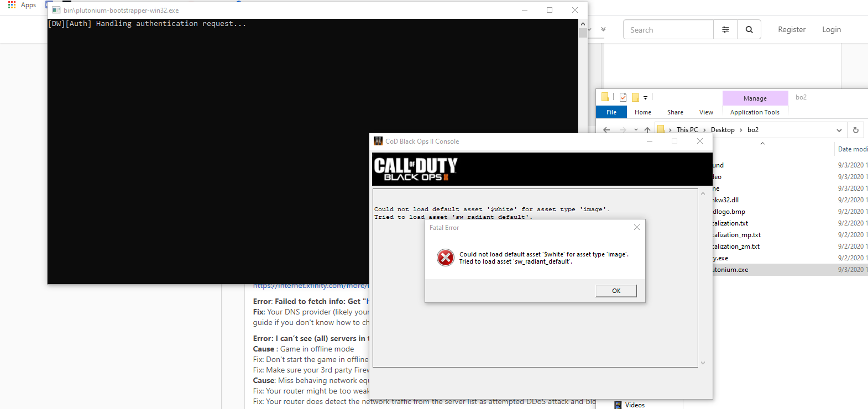Go up one folder level arrow

(647, 130)
